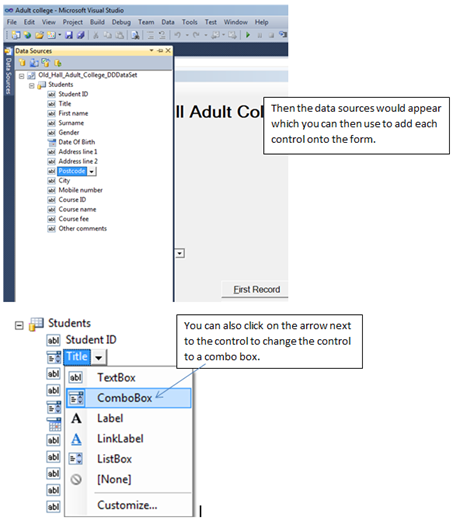455x526 pixels.
Task: Select Customize... in the control menu
Action: tap(128, 505)
